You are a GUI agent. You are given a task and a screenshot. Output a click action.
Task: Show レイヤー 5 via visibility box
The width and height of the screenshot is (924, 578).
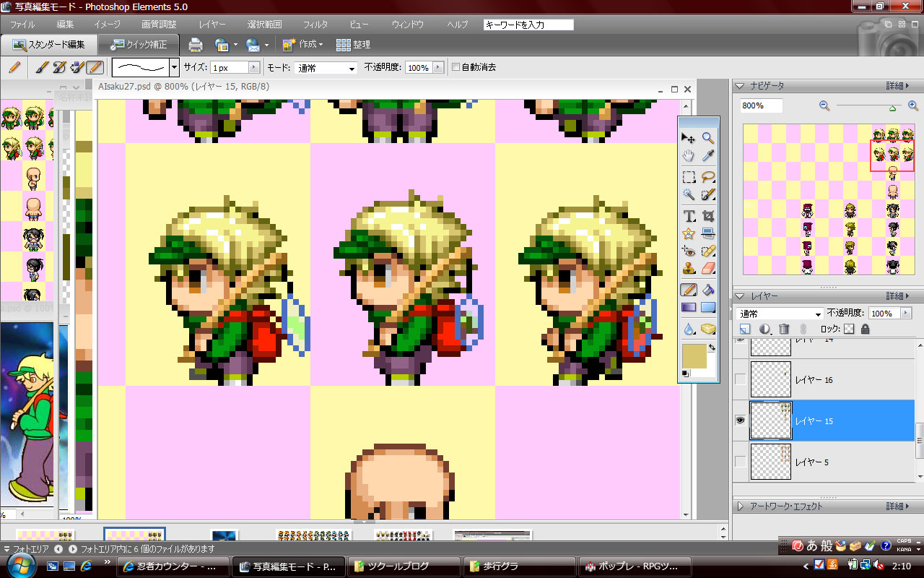[740, 462]
